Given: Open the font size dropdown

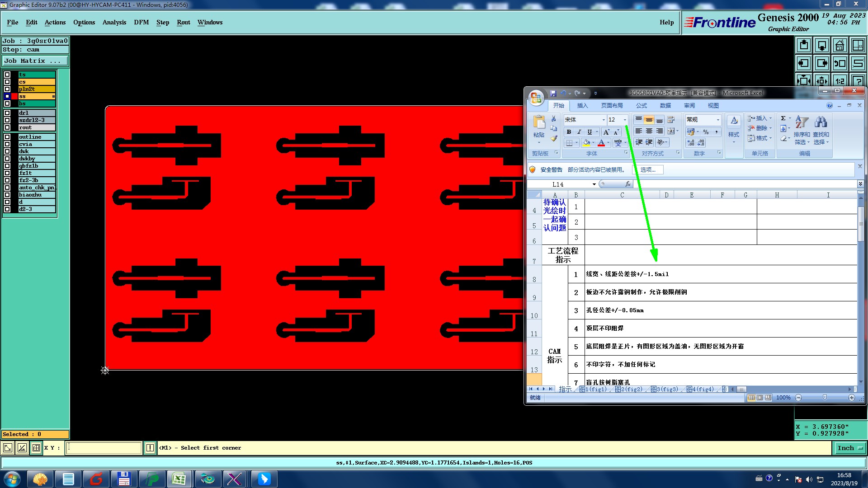Looking at the screenshot, I should [x=625, y=120].
